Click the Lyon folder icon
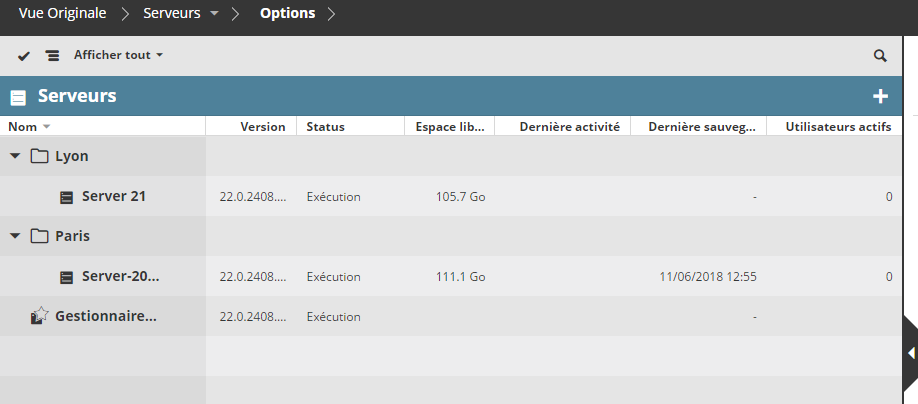This screenshot has width=918, height=404. (x=40, y=157)
